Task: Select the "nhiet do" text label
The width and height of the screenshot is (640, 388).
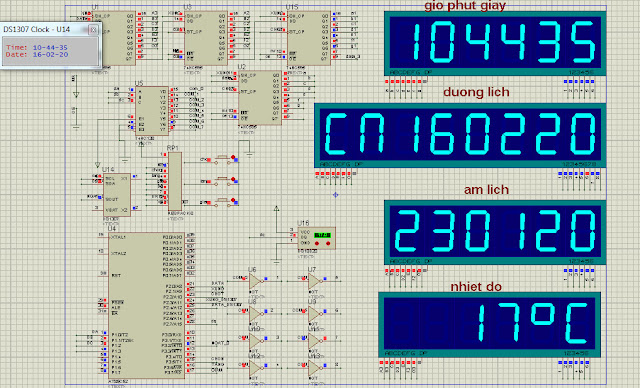Action: point(476,287)
